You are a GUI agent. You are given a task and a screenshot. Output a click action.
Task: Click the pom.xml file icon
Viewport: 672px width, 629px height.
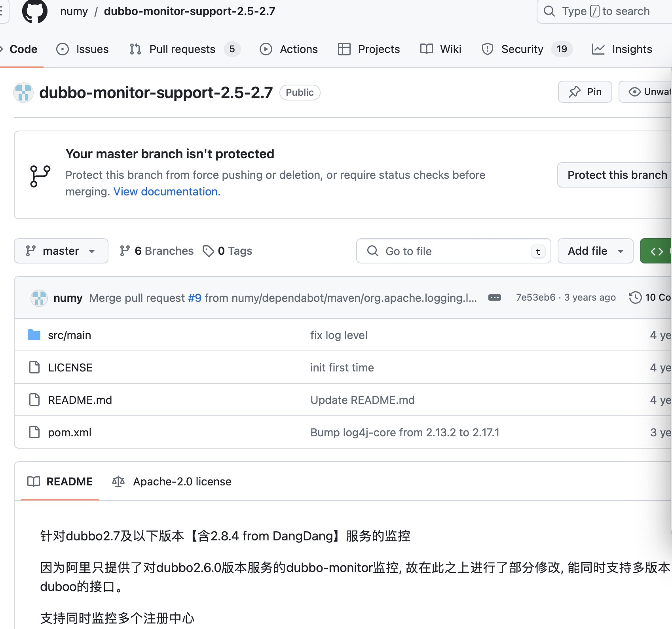click(34, 432)
